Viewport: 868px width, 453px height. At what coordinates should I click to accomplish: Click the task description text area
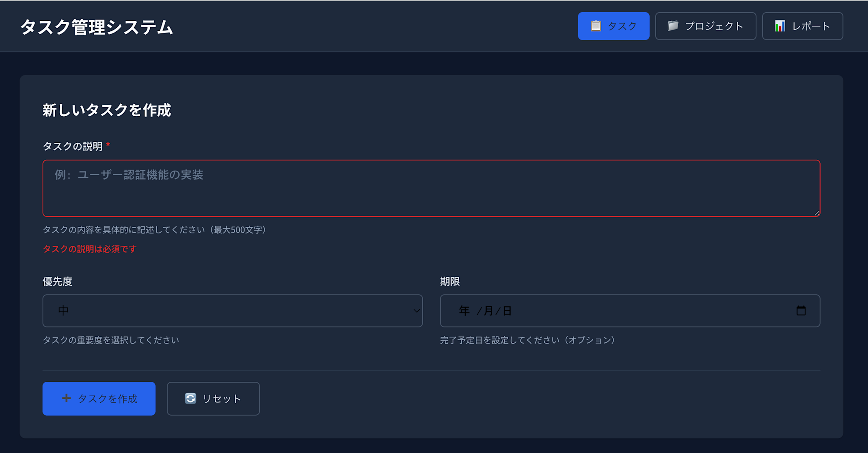click(431, 188)
